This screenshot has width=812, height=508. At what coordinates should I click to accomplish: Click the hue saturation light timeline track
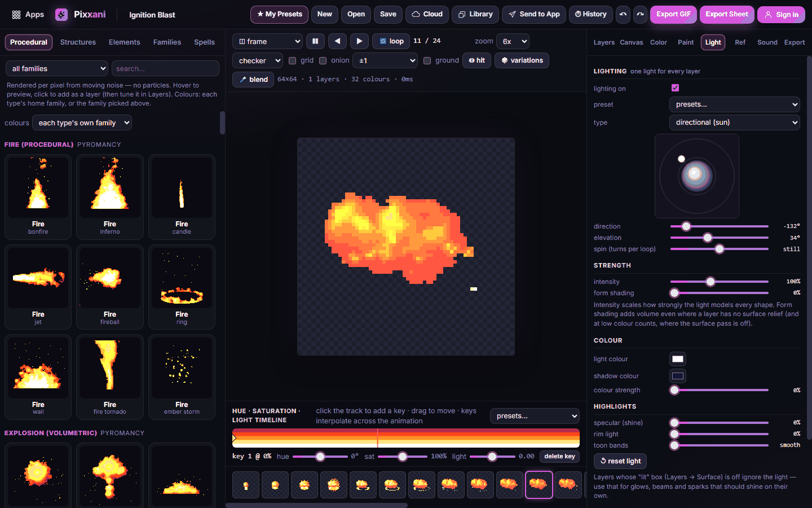(x=406, y=438)
